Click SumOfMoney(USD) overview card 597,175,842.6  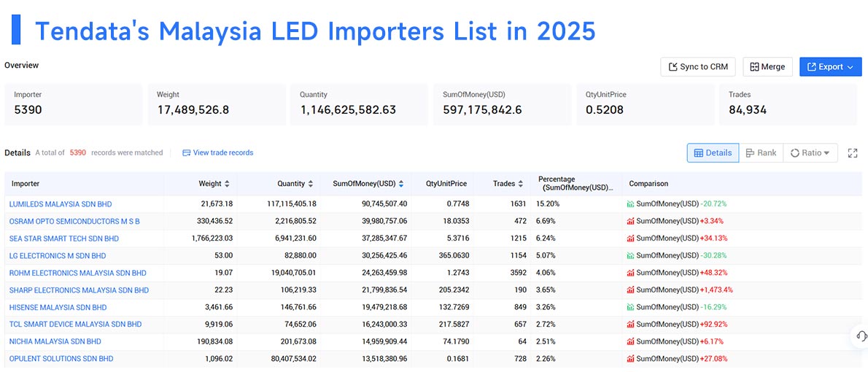[x=502, y=104]
